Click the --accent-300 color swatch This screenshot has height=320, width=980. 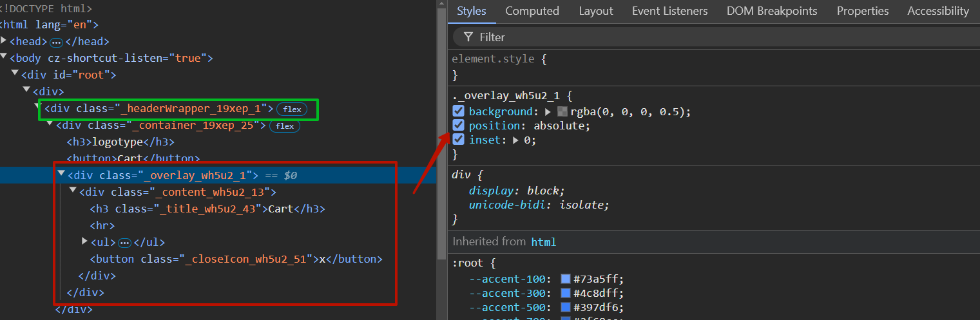coord(566,293)
